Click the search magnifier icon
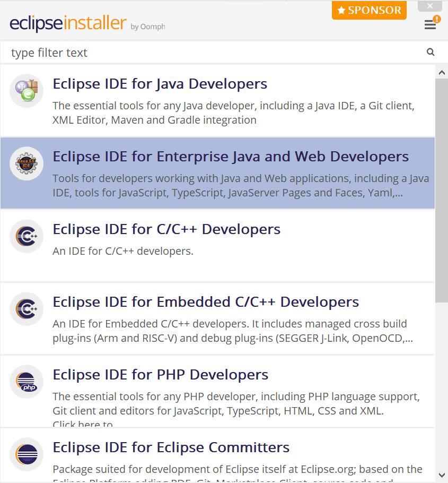448x483 pixels. (x=431, y=52)
